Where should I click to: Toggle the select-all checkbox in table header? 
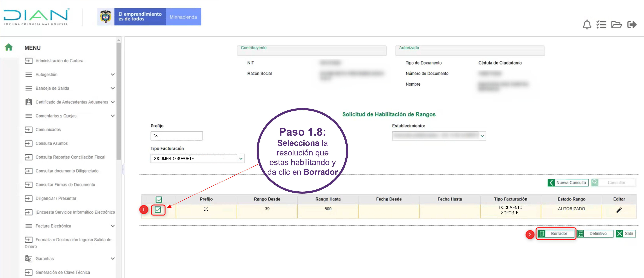159,199
